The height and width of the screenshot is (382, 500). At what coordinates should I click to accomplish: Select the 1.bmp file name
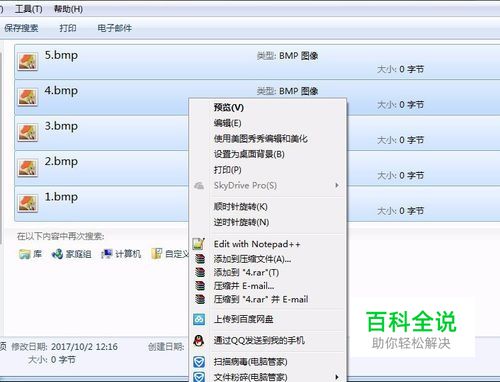click(61, 196)
